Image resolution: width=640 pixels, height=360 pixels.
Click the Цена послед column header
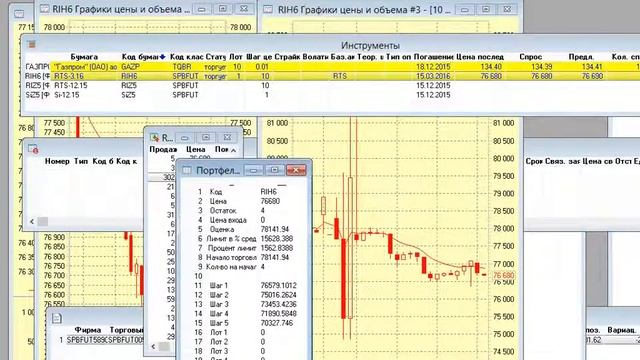point(480,57)
